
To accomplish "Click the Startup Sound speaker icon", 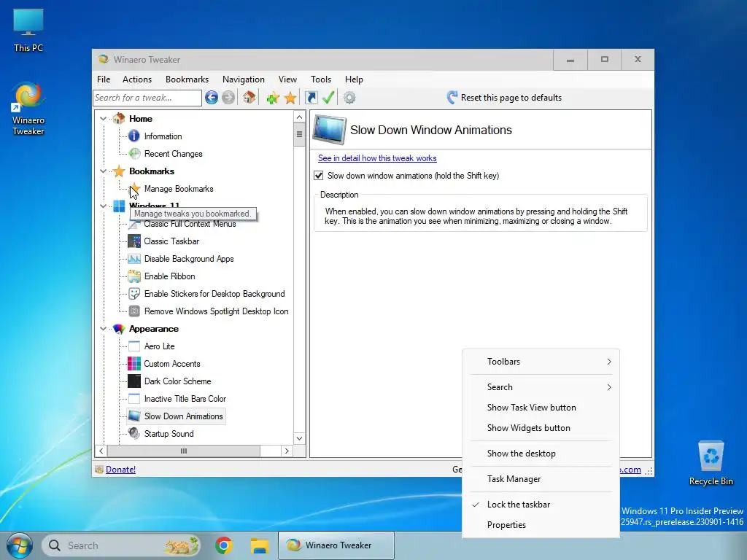I will 134,433.
